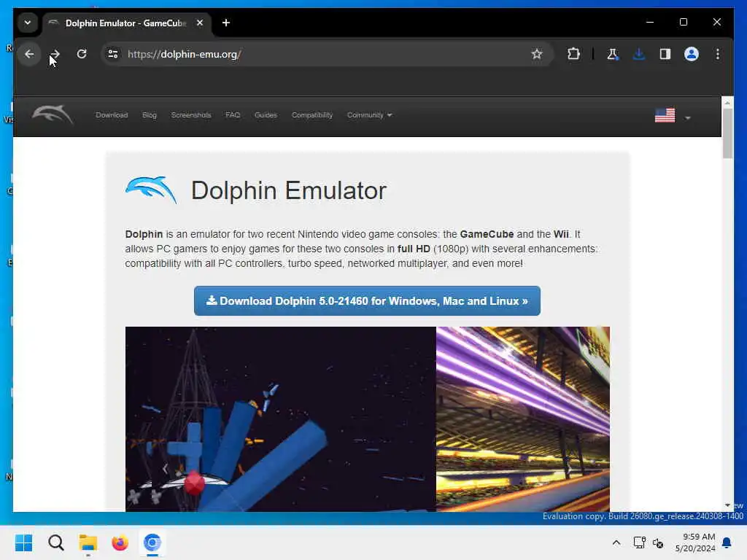Open Chrome three-dot menu
Screen dimensions: 747x560
pyautogui.click(x=718, y=54)
